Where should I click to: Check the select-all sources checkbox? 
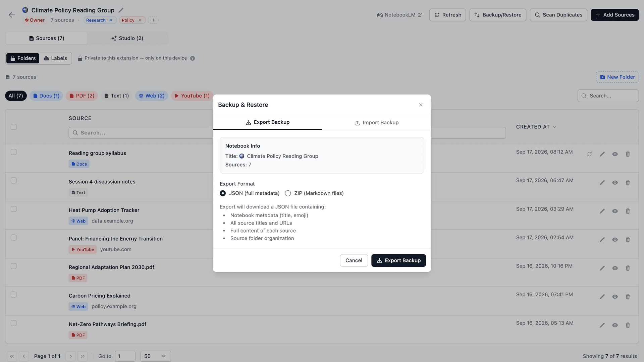click(13, 127)
